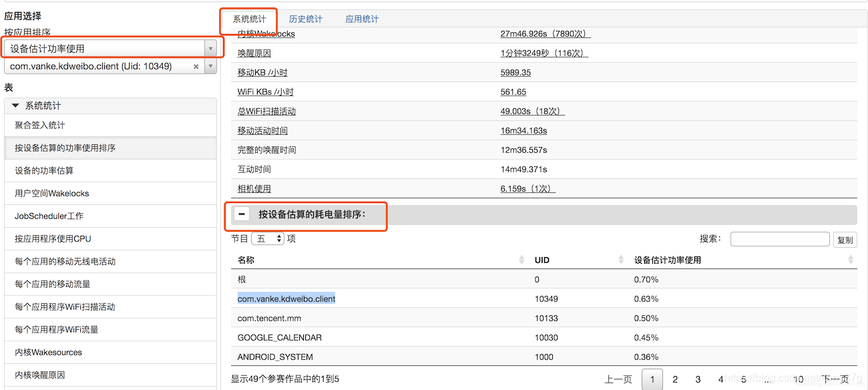
Task: Click the value 6.159s（1次）
Action: (x=528, y=189)
